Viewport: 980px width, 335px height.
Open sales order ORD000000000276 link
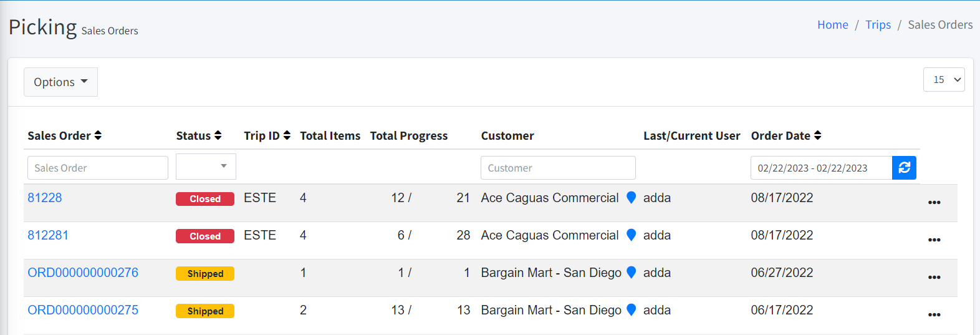tap(83, 273)
